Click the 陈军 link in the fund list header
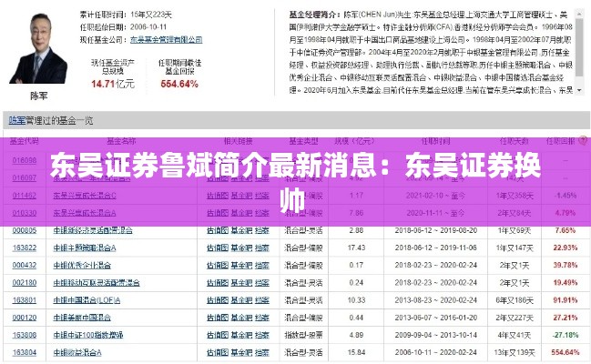 17,120
